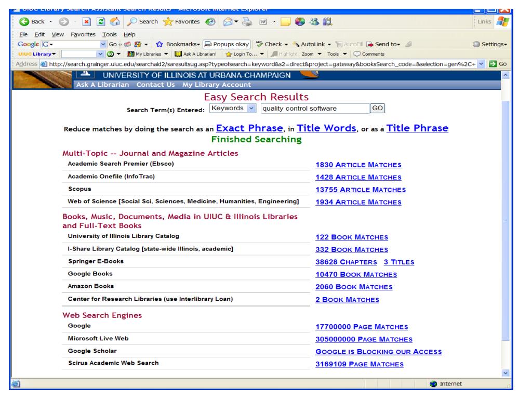Open the Keywords search type dropdown
The width and height of the screenshot is (532, 399).
[232, 108]
